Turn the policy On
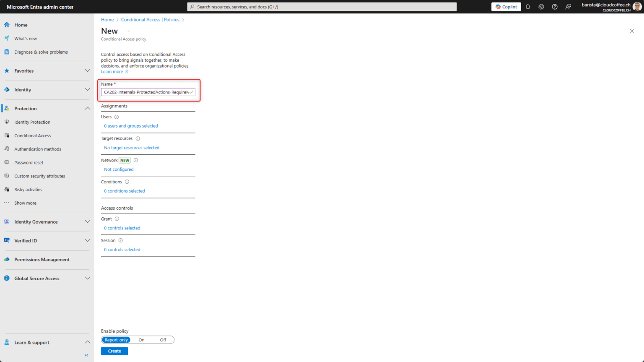 (141, 340)
